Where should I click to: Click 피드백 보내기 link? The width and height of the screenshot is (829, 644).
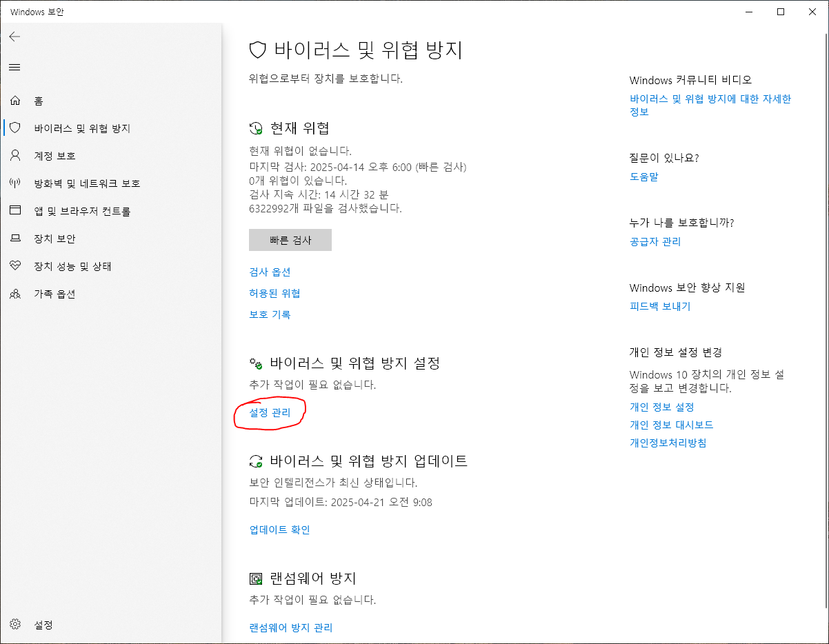pyautogui.click(x=660, y=306)
